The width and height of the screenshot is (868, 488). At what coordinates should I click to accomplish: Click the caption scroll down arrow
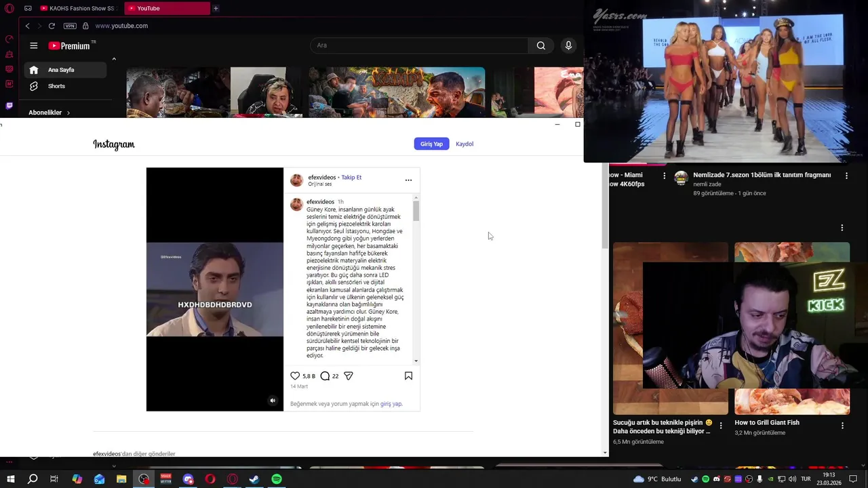pos(416,361)
